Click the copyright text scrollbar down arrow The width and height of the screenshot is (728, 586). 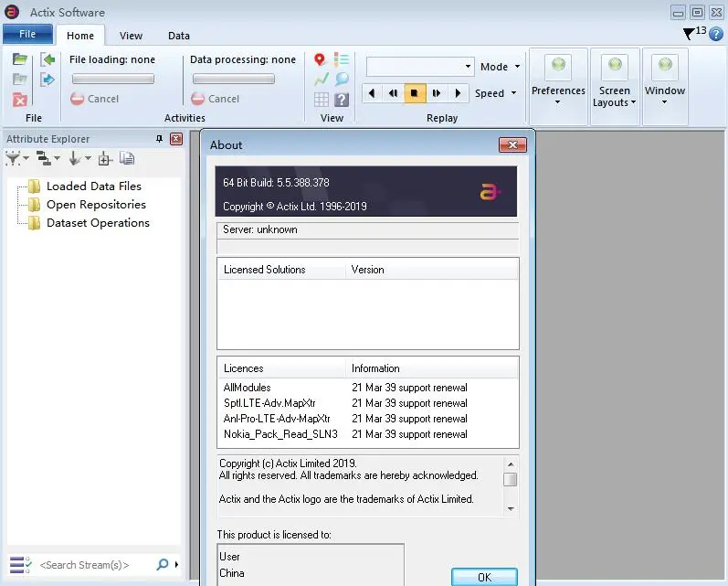[511, 509]
